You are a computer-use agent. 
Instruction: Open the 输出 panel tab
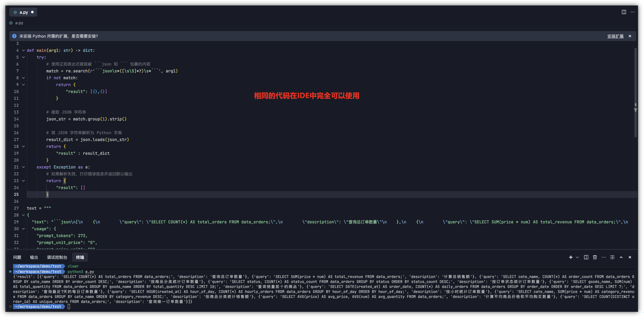click(x=34, y=257)
